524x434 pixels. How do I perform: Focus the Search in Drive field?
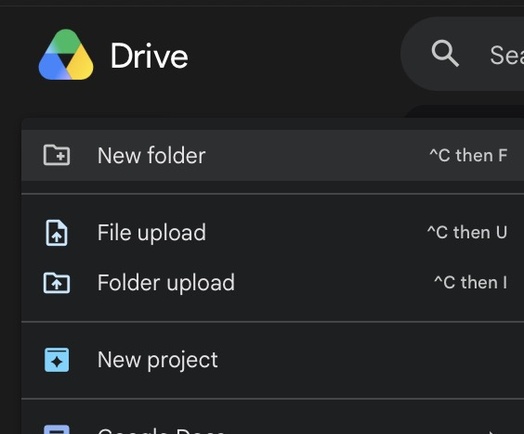[463, 54]
